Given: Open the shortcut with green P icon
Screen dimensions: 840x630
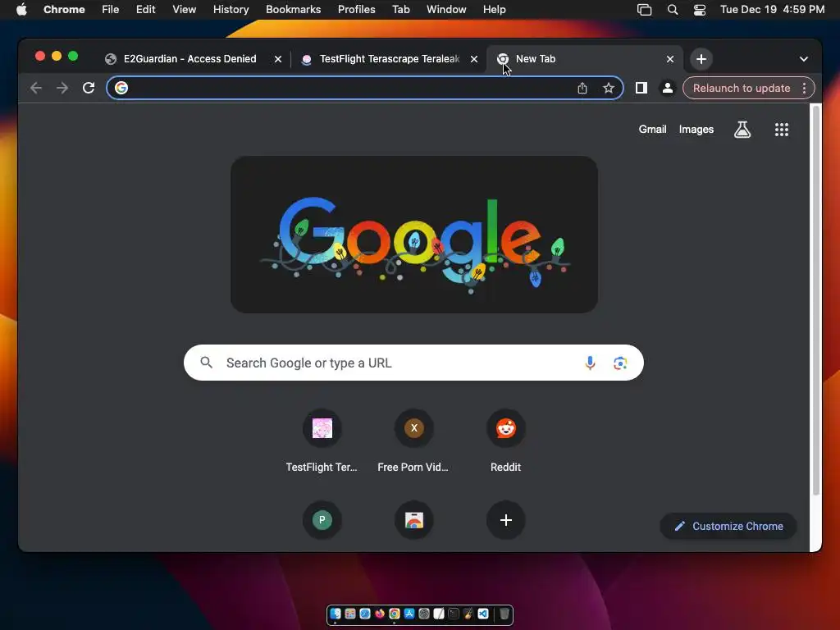Looking at the screenshot, I should click(322, 519).
